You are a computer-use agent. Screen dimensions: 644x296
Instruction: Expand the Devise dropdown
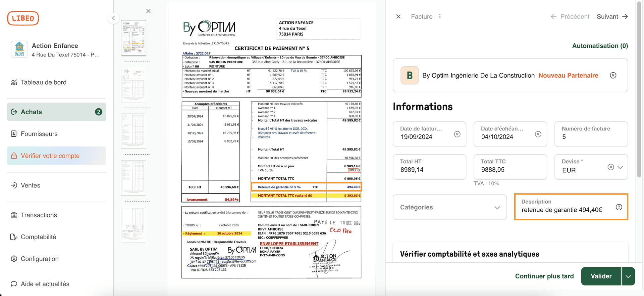(620, 167)
